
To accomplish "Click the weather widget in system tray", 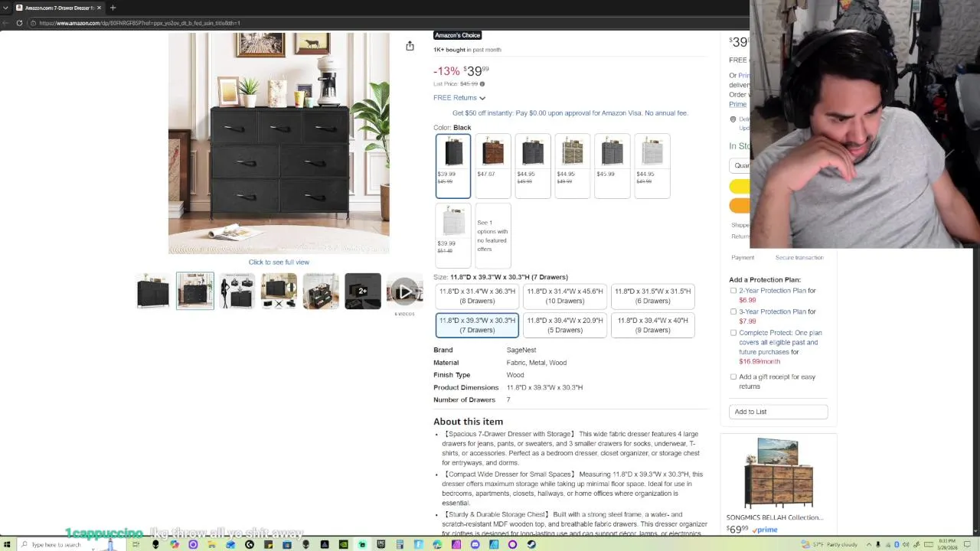I will click(x=829, y=545).
